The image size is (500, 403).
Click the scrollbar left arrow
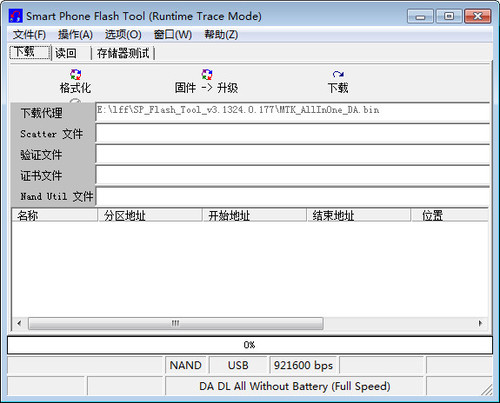pyautogui.click(x=19, y=323)
